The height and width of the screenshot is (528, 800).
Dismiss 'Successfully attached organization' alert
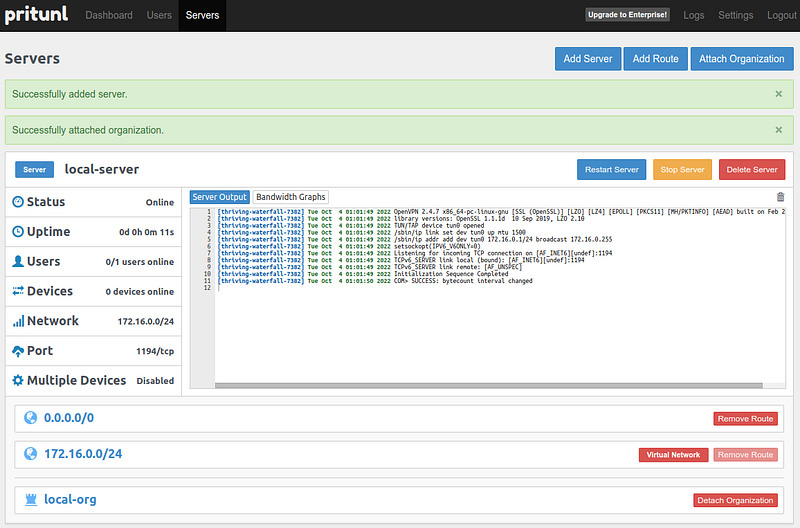[x=779, y=130]
